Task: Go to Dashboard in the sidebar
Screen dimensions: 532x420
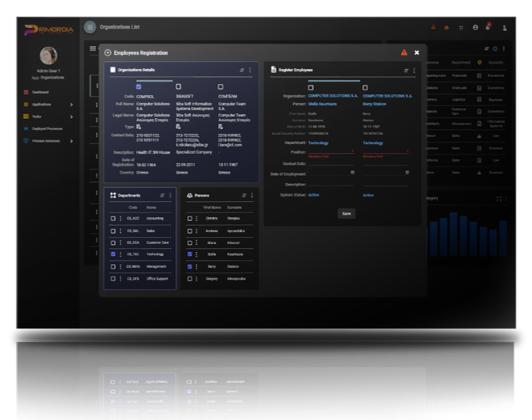Action: pos(41,93)
